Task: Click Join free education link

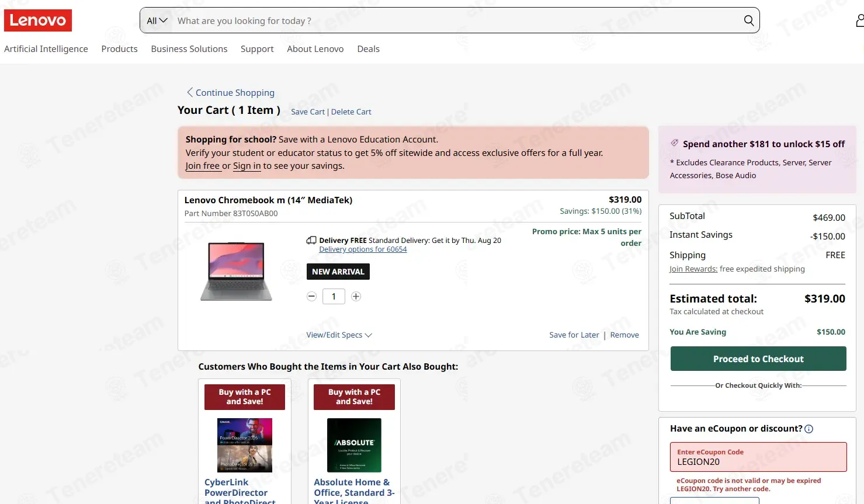Action: pyautogui.click(x=203, y=166)
